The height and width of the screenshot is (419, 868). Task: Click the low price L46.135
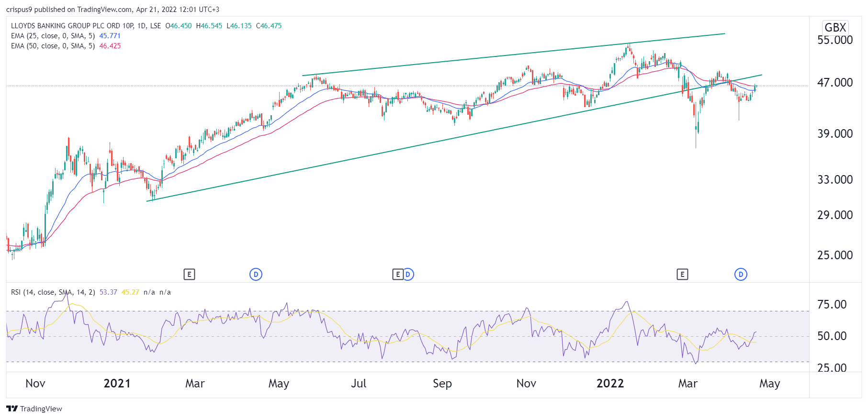[239, 26]
